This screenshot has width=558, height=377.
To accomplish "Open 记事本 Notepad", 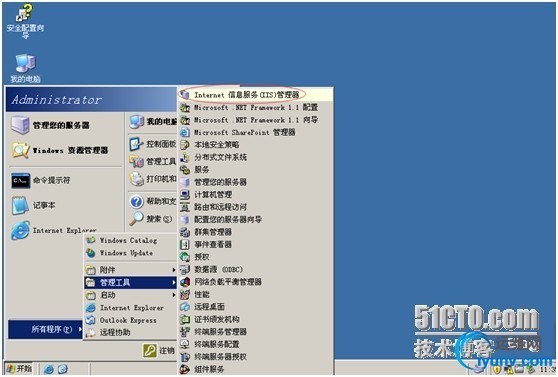I will 65,205.
